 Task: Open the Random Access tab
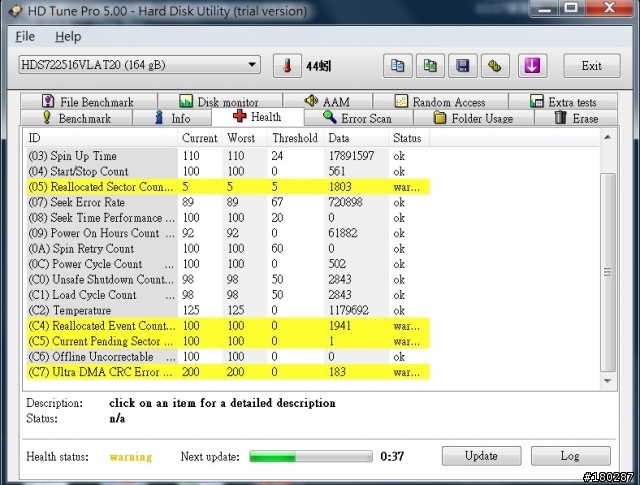[440, 101]
